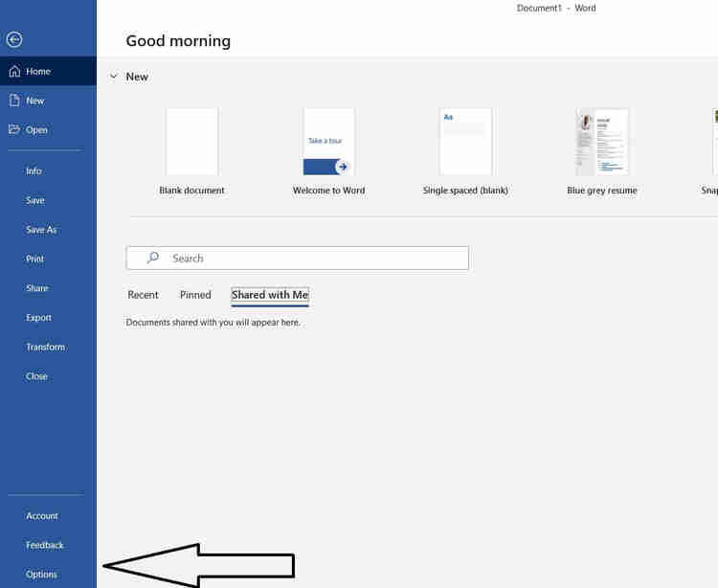Open the Welcome to Word template thumbnail
718x588 pixels.
click(328, 142)
